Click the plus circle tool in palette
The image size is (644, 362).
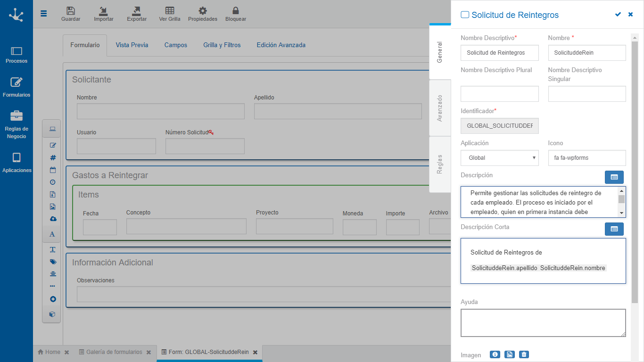[52, 299]
